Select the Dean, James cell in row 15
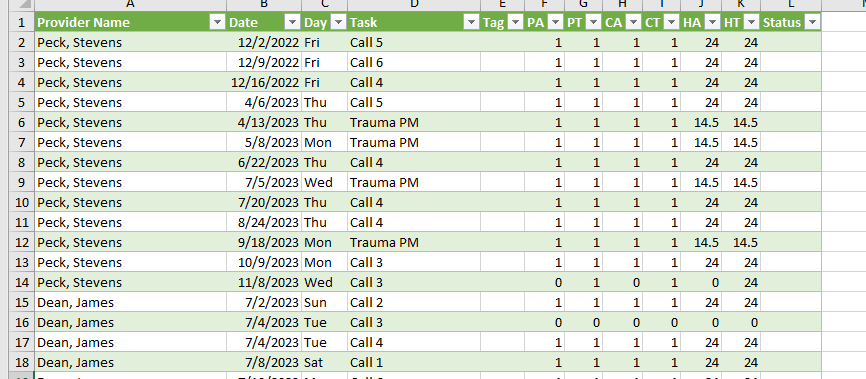The height and width of the screenshot is (379, 866). tap(130, 303)
